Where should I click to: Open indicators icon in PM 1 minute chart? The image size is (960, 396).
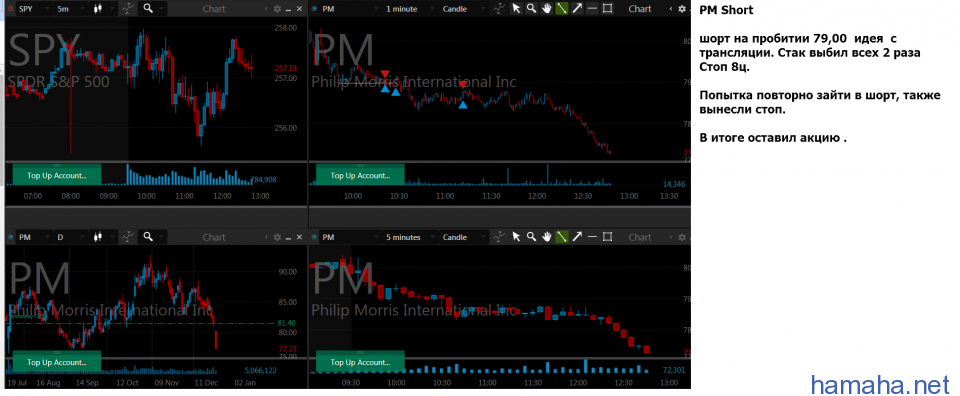point(500,9)
